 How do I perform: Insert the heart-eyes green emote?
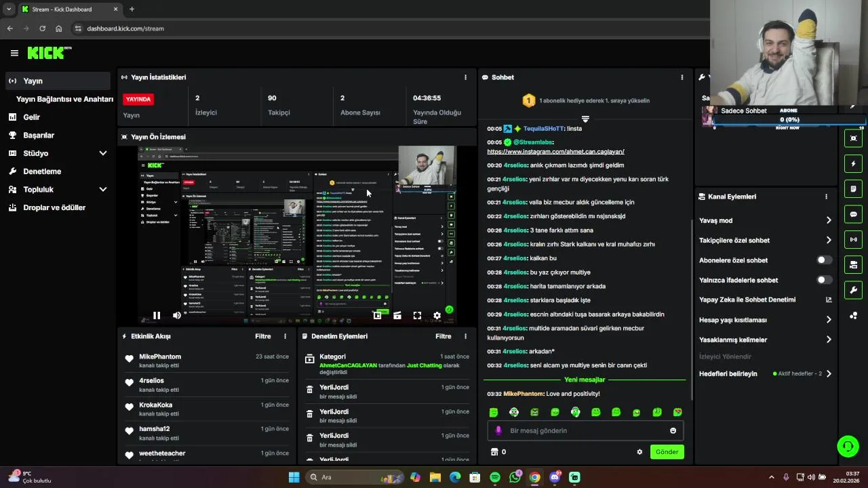677,412
